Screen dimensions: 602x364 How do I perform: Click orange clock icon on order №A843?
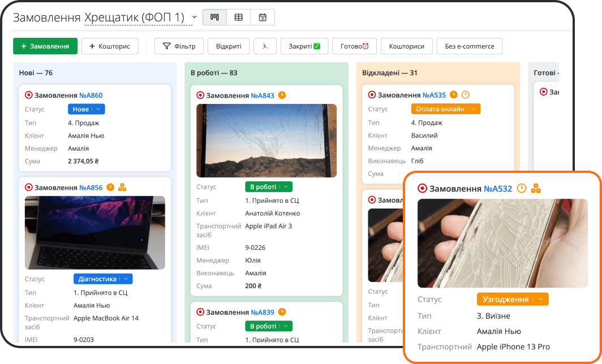click(x=282, y=95)
